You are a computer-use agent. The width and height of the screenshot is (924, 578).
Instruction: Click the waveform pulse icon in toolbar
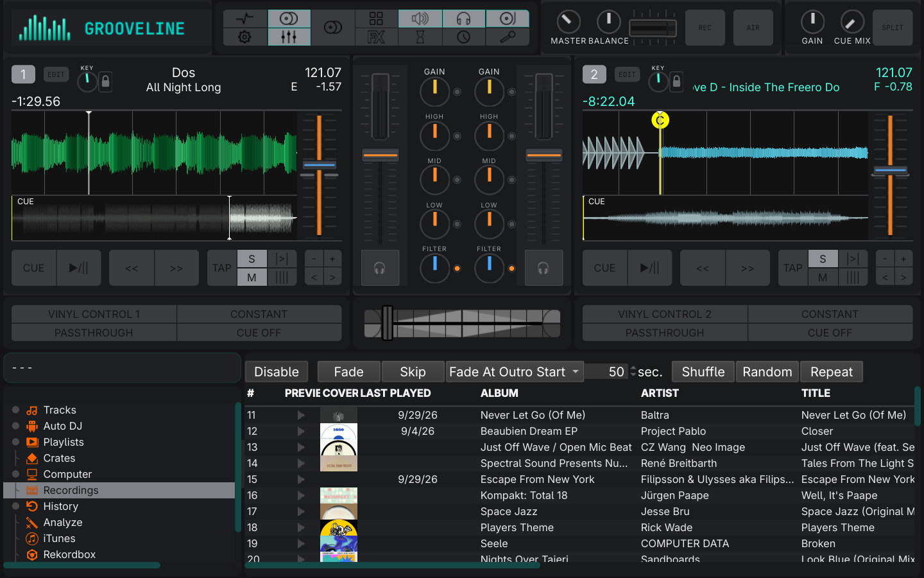[x=245, y=19]
